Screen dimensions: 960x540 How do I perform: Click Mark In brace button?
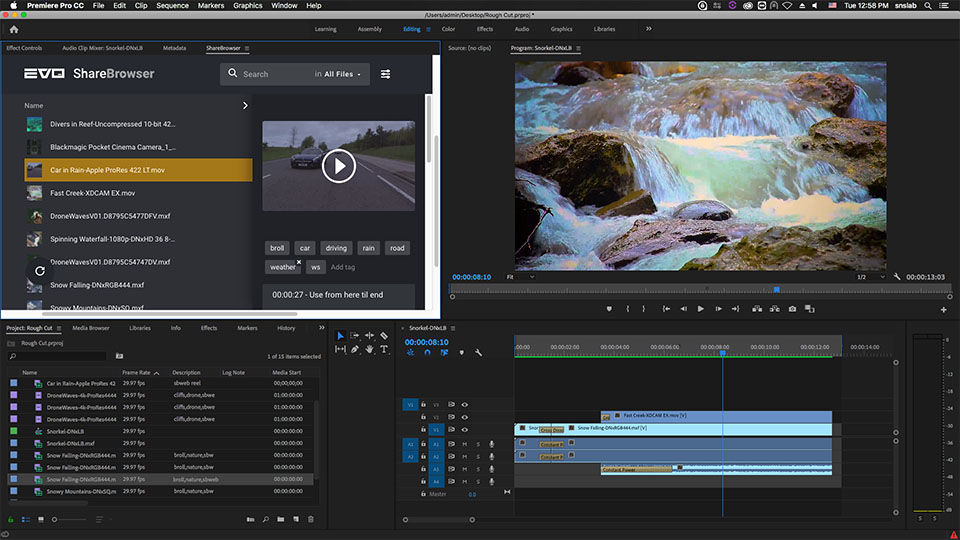(x=628, y=309)
